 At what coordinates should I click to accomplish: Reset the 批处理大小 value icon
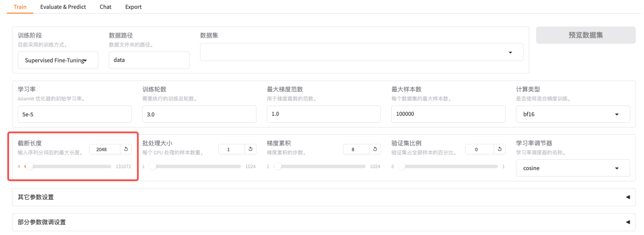point(250,150)
